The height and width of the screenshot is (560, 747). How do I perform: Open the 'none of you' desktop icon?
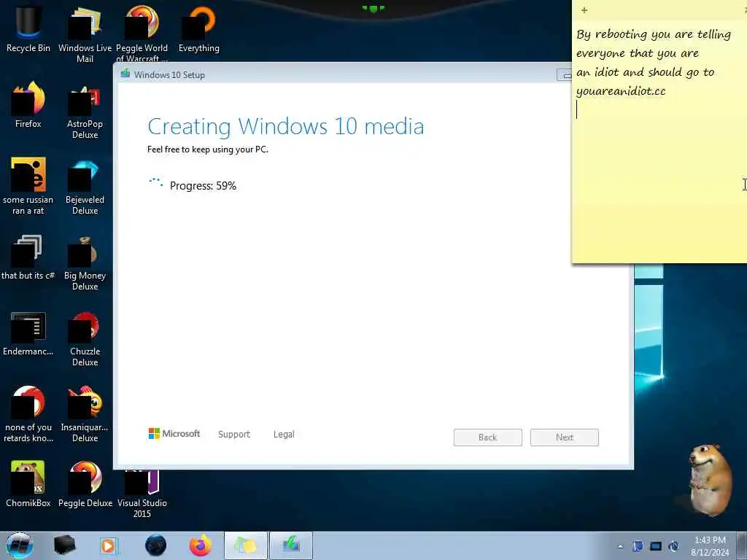pyautogui.click(x=28, y=413)
